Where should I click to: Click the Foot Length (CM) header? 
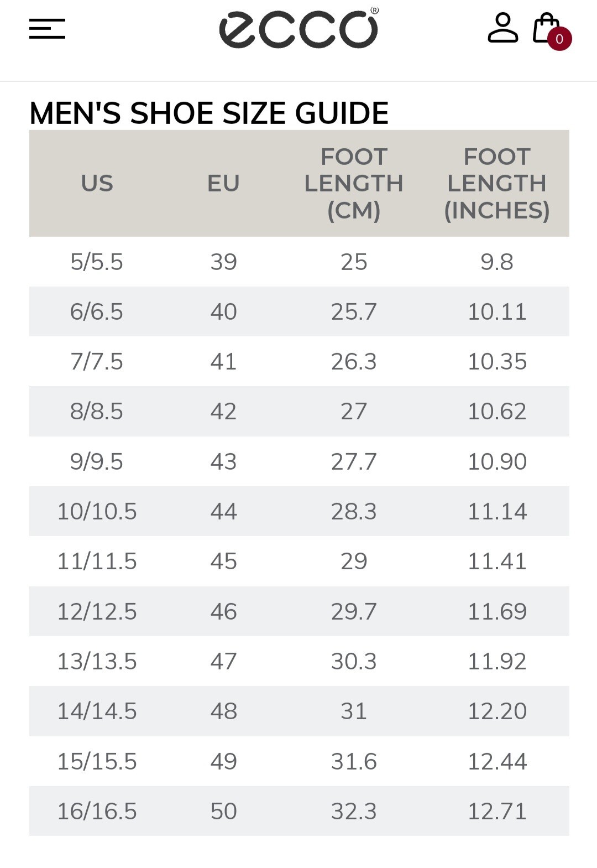354,183
